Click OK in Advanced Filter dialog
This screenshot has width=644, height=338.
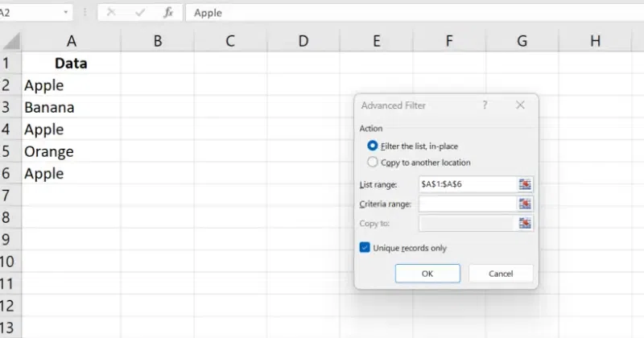pos(427,274)
